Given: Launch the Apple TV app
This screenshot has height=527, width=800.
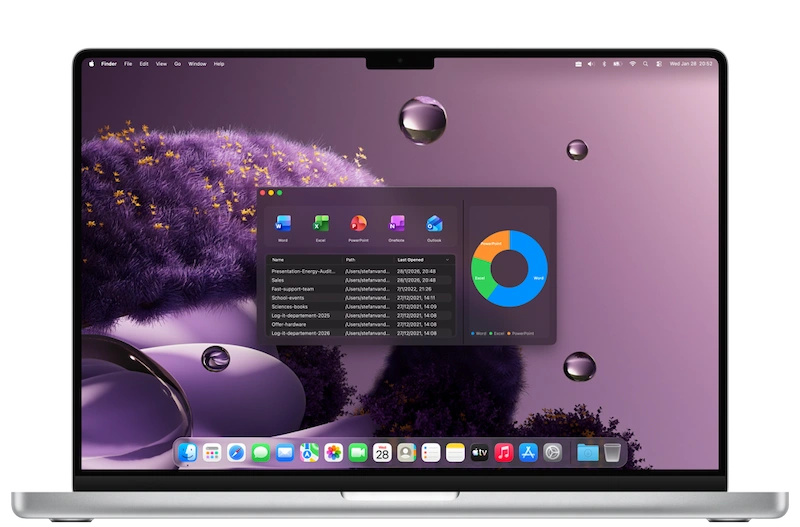Looking at the screenshot, I should tap(480, 453).
